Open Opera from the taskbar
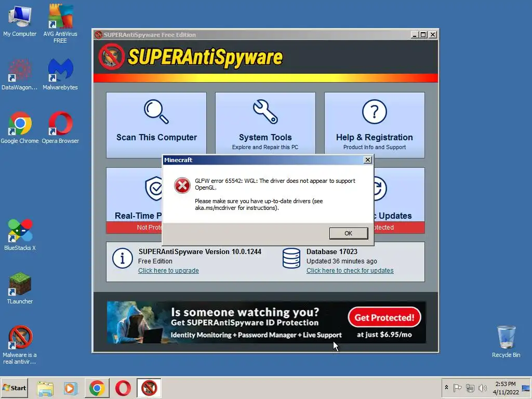 [123, 388]
